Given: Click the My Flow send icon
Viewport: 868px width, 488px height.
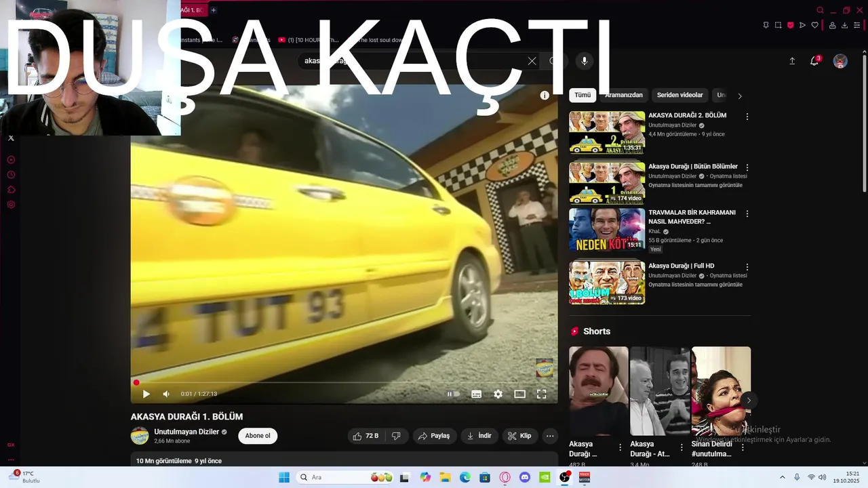Looking at the screenshot, I should (802, 25).
